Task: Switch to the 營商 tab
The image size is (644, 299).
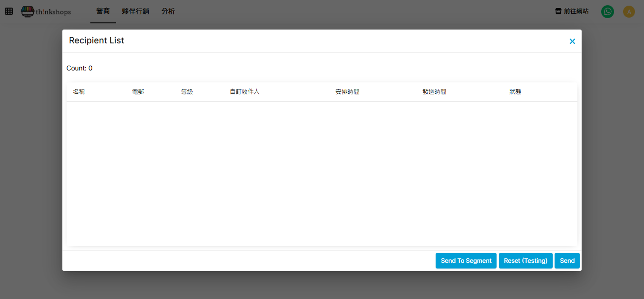Action: tap(103, 11)
